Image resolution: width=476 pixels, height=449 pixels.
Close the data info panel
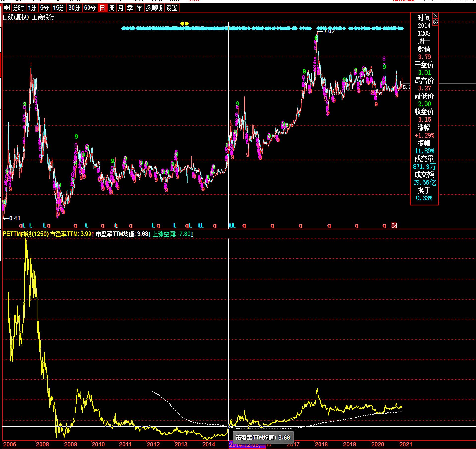point(435,15)
